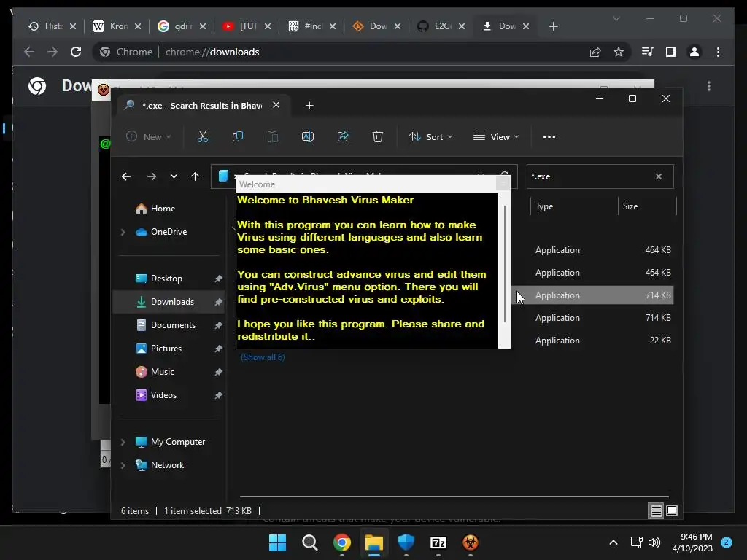Clear the *.exe search box
747x560 pixels.
click(659, 176)
